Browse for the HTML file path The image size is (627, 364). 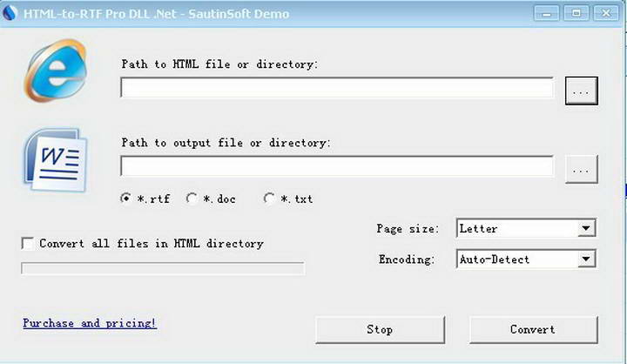(x=582, y=91)
